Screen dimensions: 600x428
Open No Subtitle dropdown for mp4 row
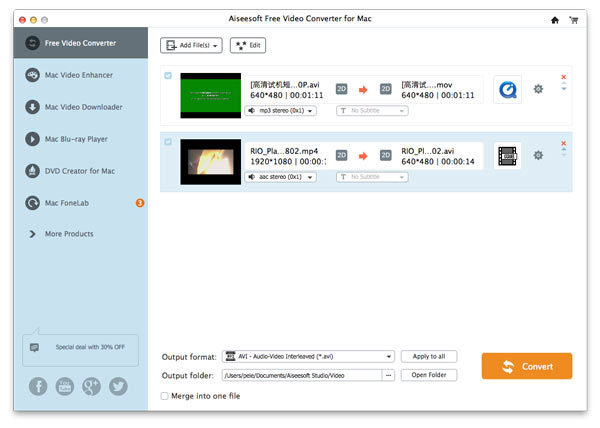372,177
